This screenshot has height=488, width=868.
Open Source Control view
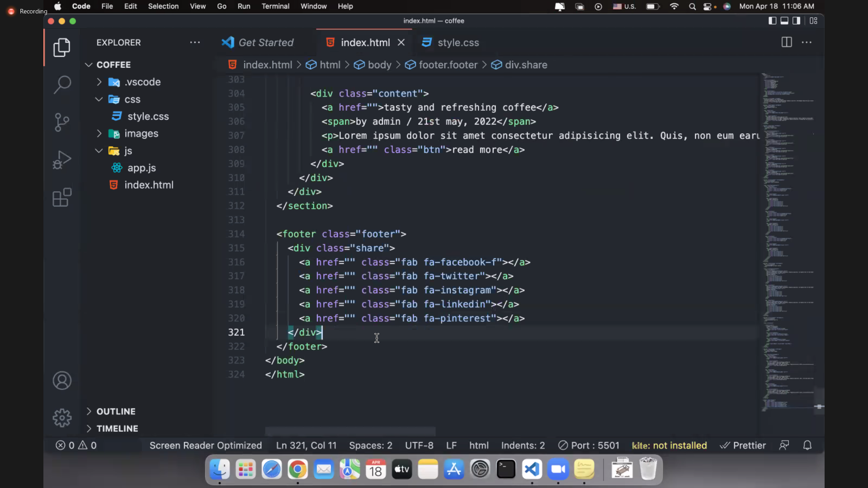pyautogui.click(x=62, y=122)
